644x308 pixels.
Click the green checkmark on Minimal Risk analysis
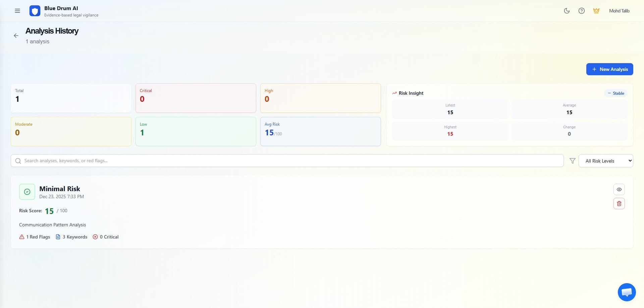tap(27, 191)
